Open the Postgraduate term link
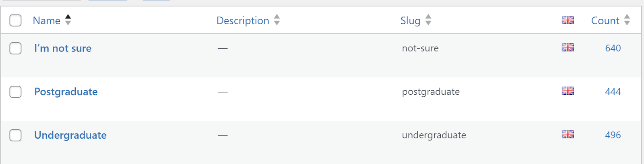Viewport: 644px width, 164px height. [x=66, y=92]
